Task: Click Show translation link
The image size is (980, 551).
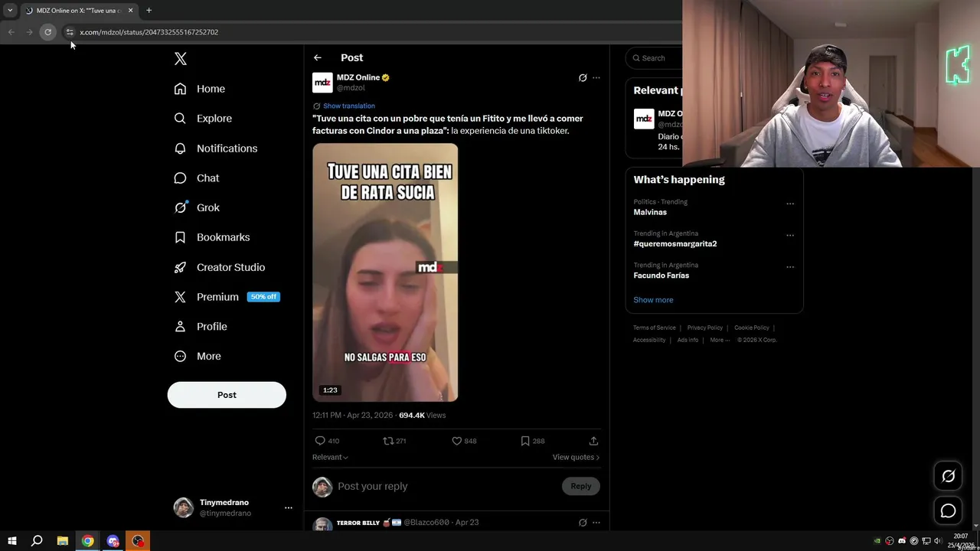Action: coord(348,106)
